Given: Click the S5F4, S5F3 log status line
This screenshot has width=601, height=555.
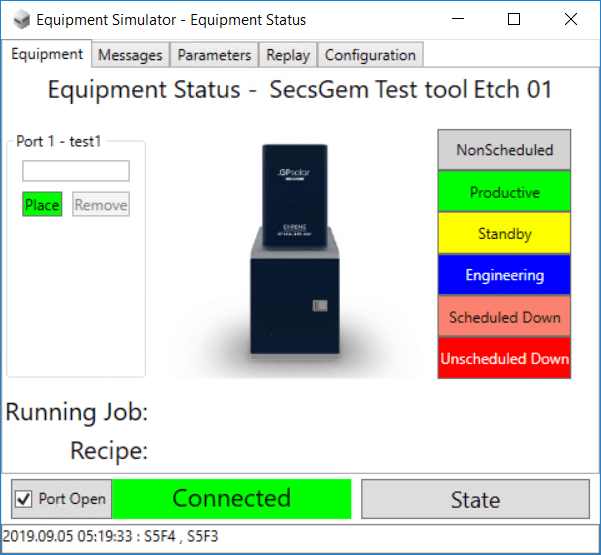Looking at the screenshot, I should coord(110,536).
